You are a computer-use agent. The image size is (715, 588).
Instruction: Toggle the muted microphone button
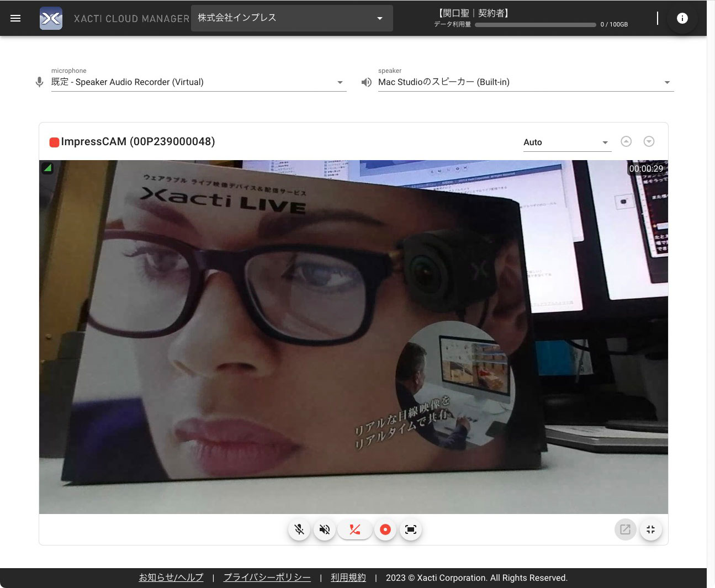(x=299, y=529)
